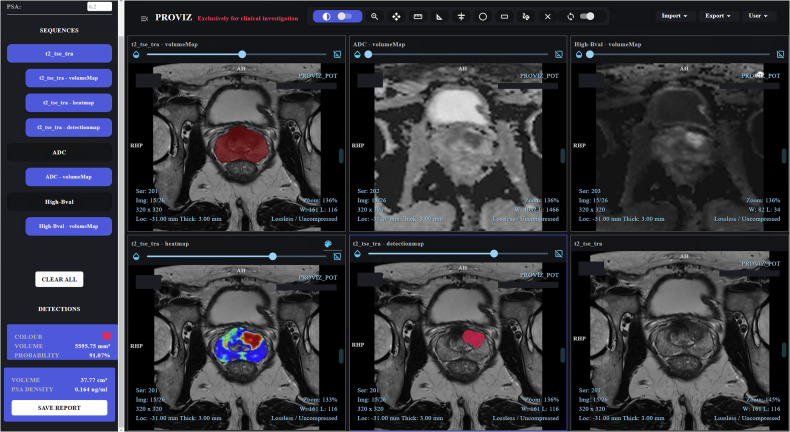The width and height of the screenshot is (790, 432).
Task: Select the ruler length measurement tool
Action: 418,17
